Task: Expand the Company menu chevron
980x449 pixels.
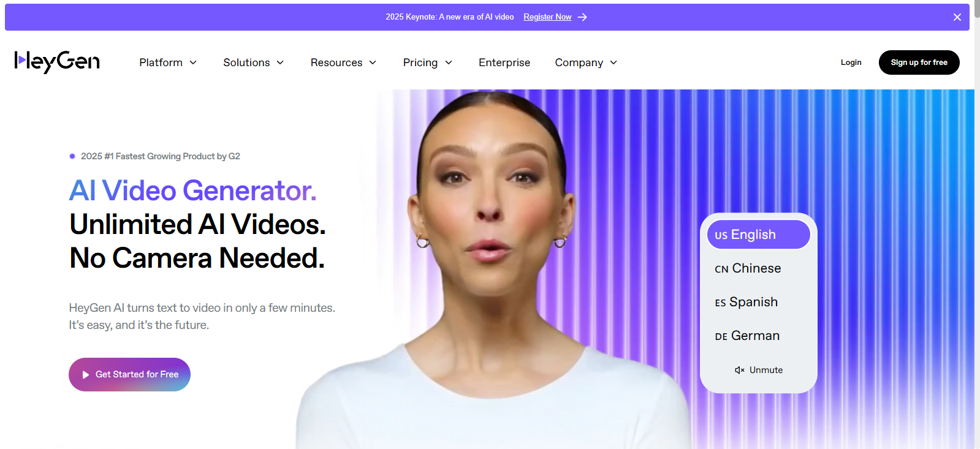Action: [x=613, y=62]
